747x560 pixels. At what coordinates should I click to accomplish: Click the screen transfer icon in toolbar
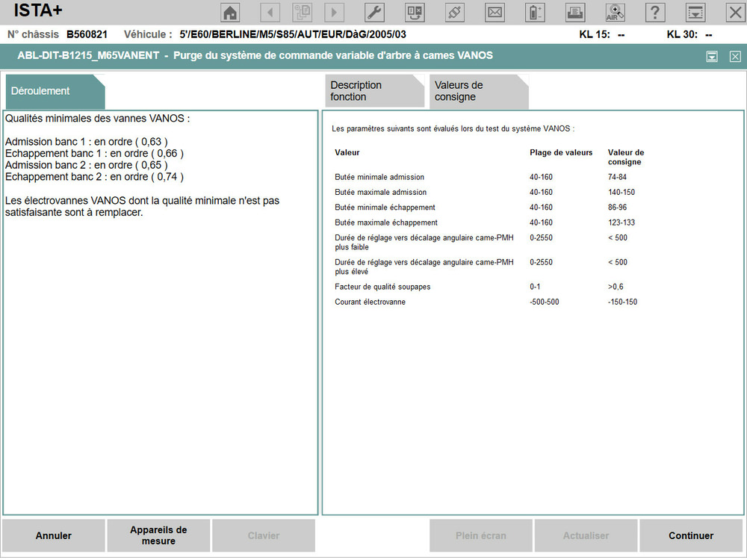click(x=415, y=13)
